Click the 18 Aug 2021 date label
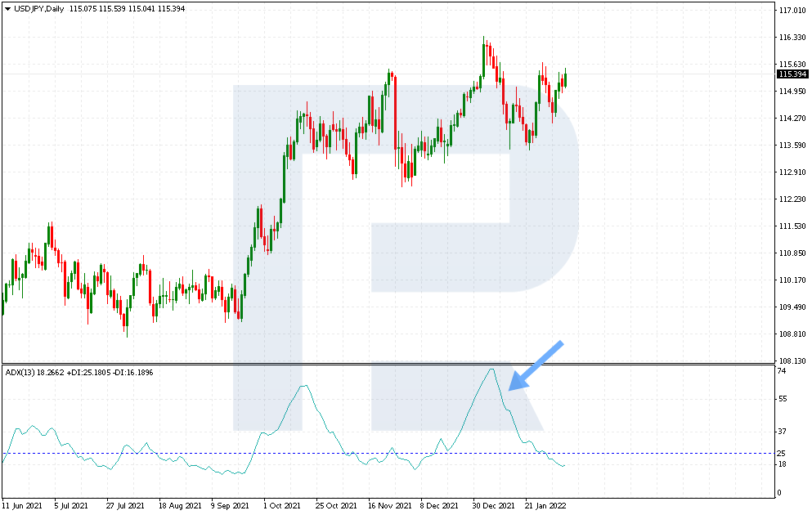 point(179,505)
